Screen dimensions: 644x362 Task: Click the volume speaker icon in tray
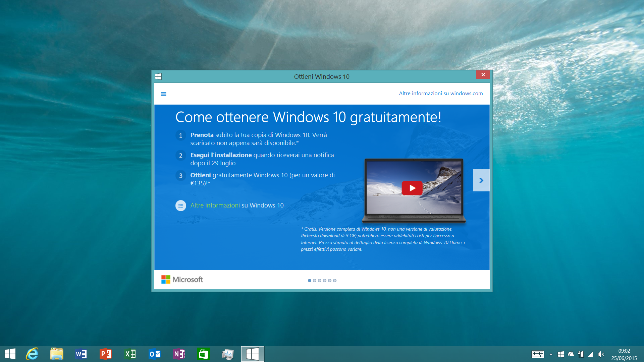601,354
